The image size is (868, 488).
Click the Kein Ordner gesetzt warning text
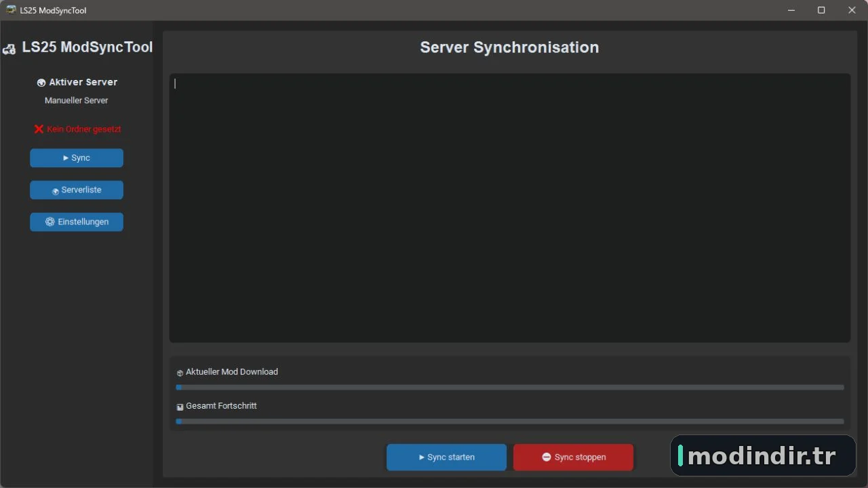84,129
